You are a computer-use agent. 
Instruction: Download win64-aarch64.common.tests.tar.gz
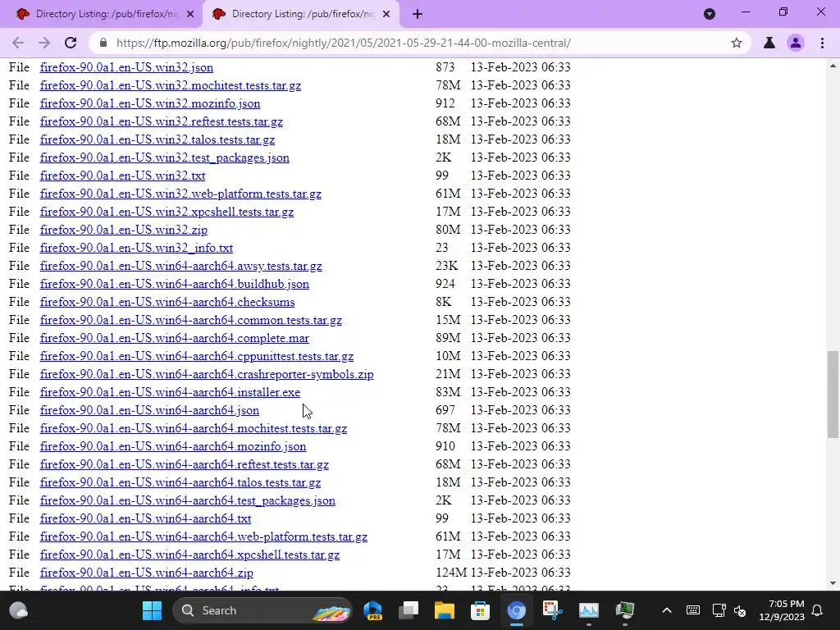(x=190, y=321)
